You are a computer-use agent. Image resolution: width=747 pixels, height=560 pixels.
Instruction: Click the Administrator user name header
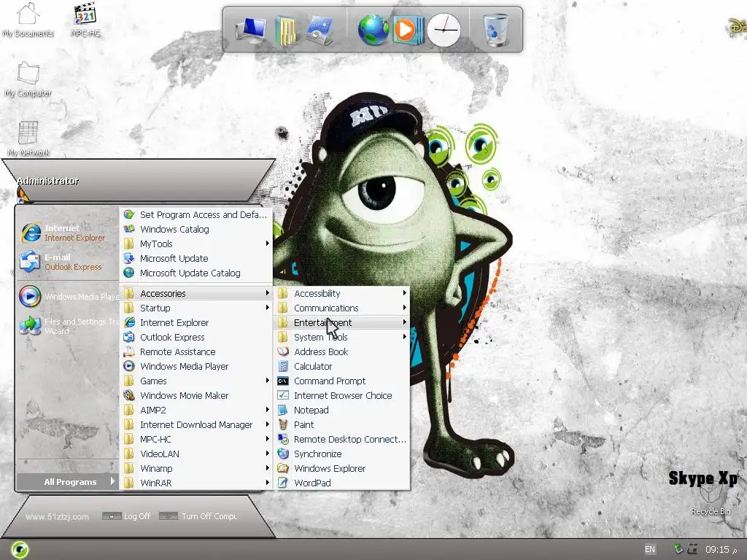coord(47,181)
